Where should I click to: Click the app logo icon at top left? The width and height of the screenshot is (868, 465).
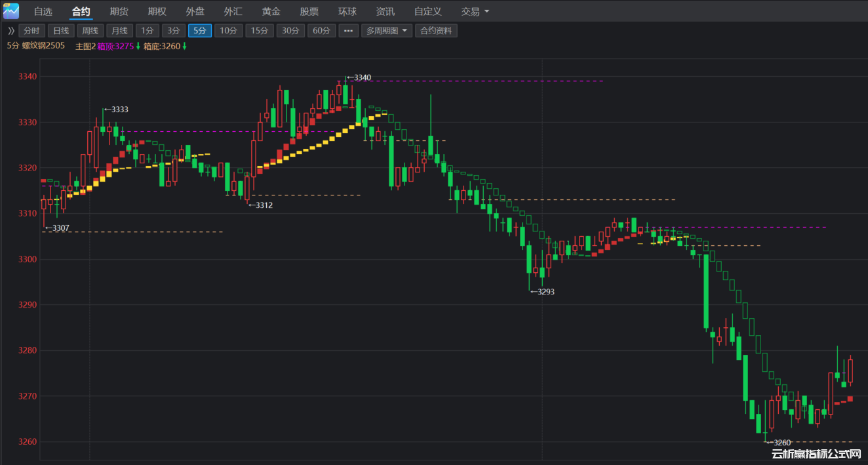pos(11,10)
